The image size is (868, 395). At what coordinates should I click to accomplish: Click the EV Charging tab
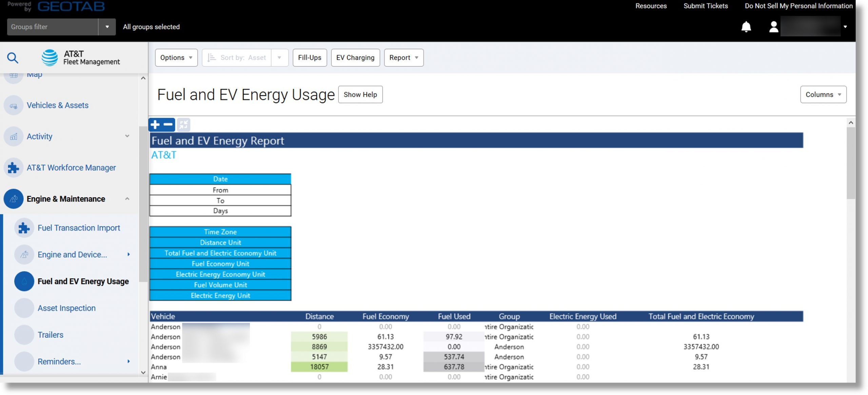pyautogui.click(x=355, y=57)
